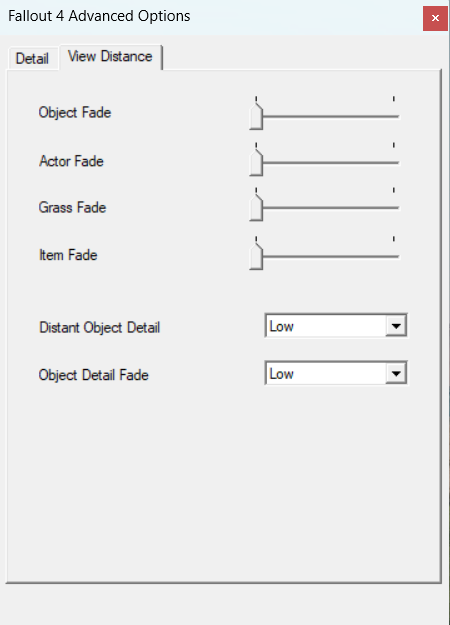Screen dimensions: 450x625
Task: Switch to the Detail tab
Action: (x=33, y=59)
